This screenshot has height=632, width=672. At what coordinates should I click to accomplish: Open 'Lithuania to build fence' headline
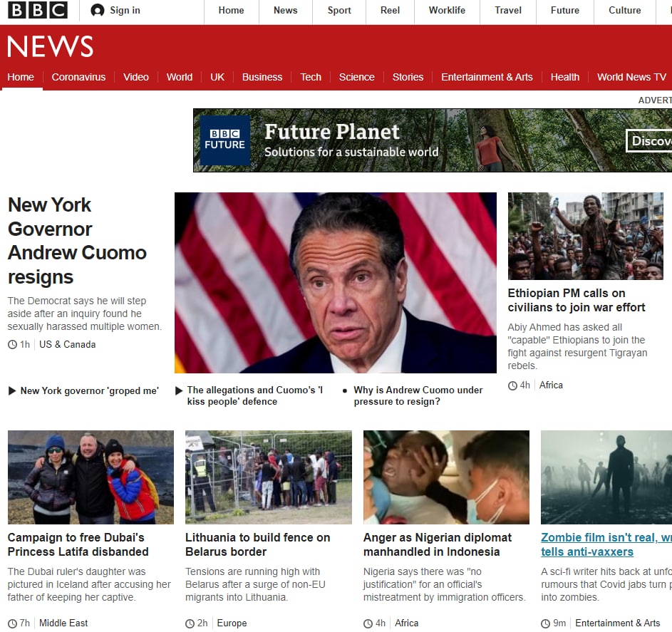(x=257, y=544)
